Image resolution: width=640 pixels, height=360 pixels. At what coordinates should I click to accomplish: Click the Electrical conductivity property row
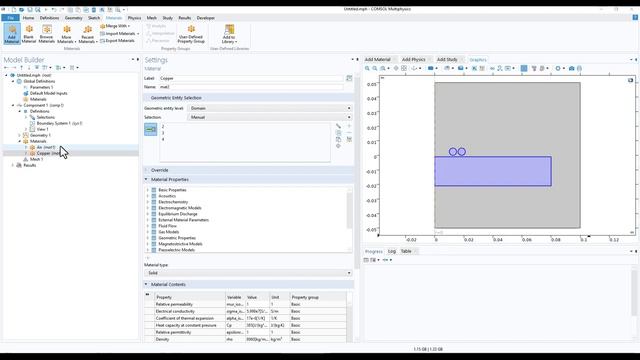(246, 311)
